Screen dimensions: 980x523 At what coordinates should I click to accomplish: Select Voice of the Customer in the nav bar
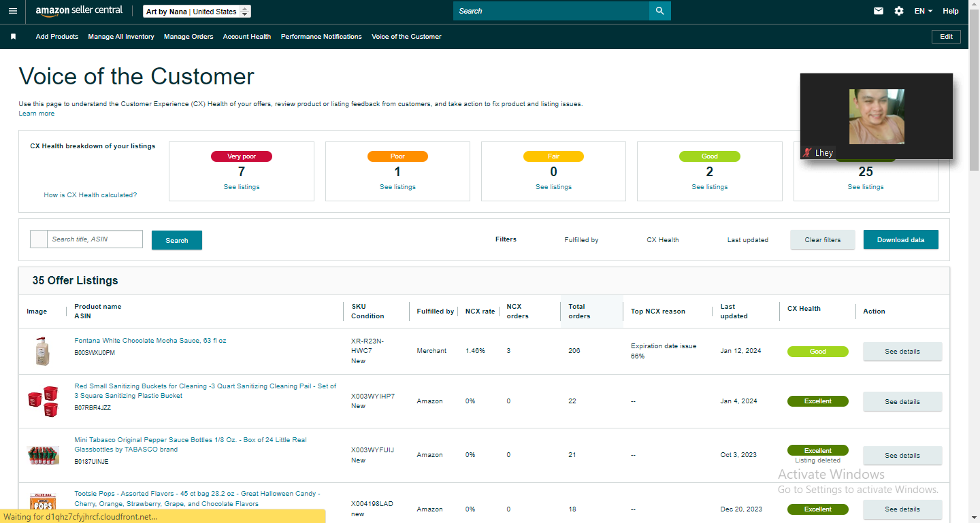coord(406,37)
